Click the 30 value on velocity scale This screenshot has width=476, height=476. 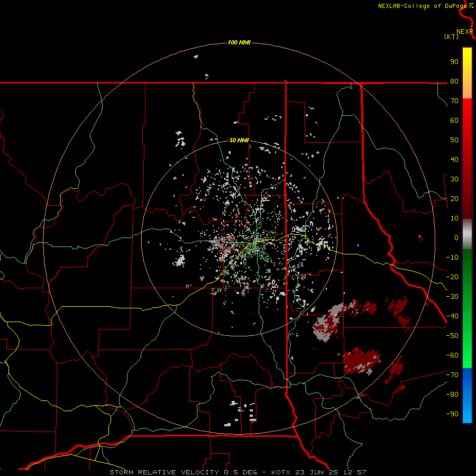pos(454,179)
